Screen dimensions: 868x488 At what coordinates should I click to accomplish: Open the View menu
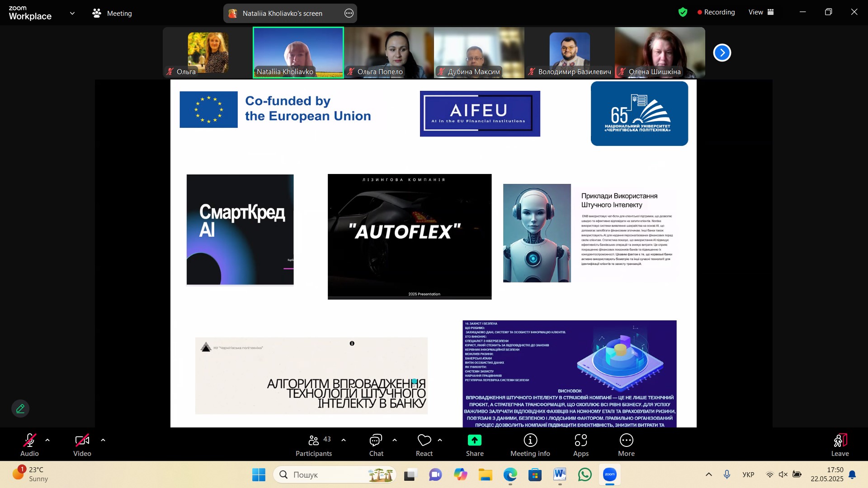pyautogui.click(x=761, y=12)
